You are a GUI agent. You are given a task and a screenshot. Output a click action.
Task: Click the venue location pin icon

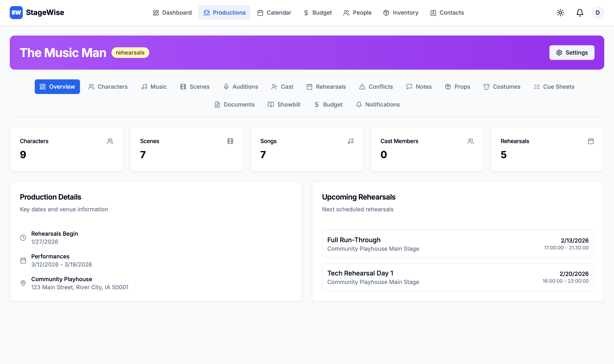(x=23, y=283)
